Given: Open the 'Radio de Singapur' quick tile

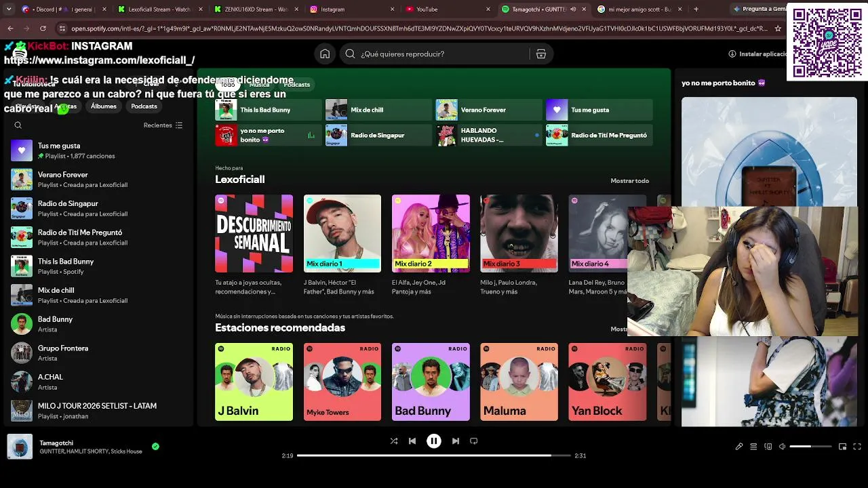Looking at the screenshot, I should (x=378, y=135).
